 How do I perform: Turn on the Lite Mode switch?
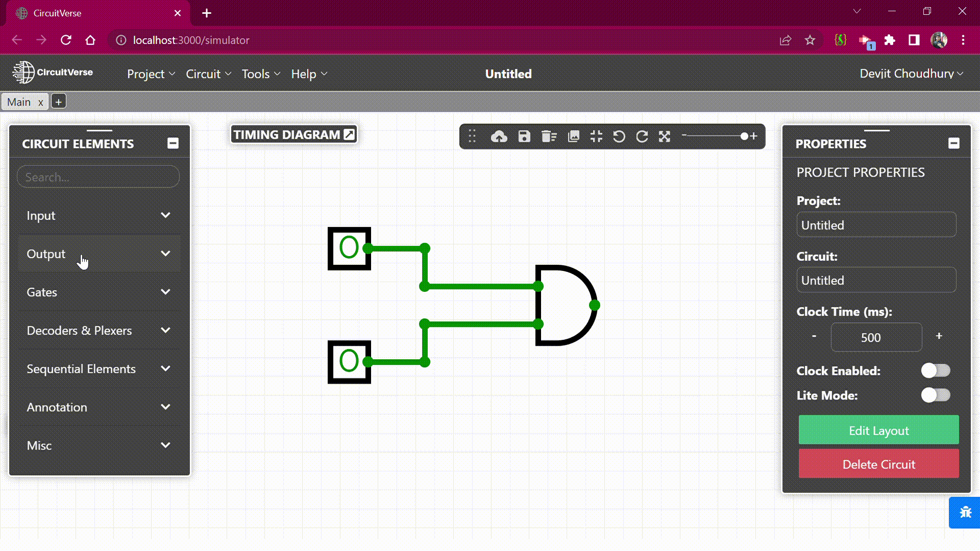click(x=935, y=395)
